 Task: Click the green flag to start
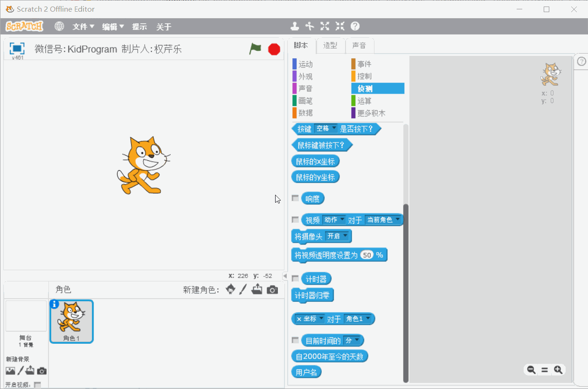[x=255, y=48]
